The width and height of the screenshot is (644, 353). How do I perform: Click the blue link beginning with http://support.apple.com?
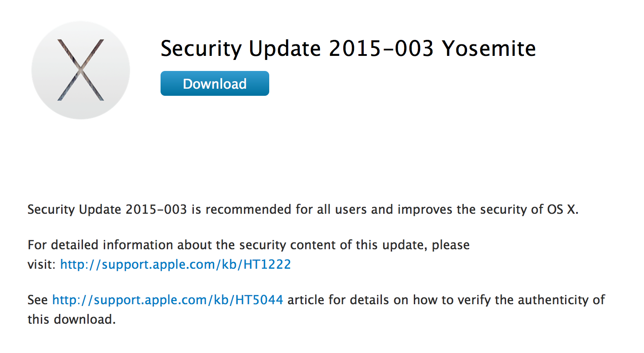[x=175, y=264]
